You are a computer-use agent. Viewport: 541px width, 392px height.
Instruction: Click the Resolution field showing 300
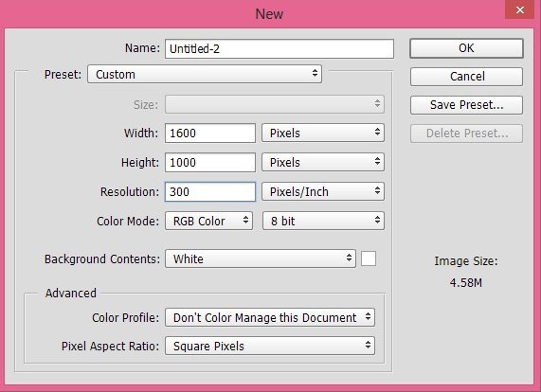[210, 191]
